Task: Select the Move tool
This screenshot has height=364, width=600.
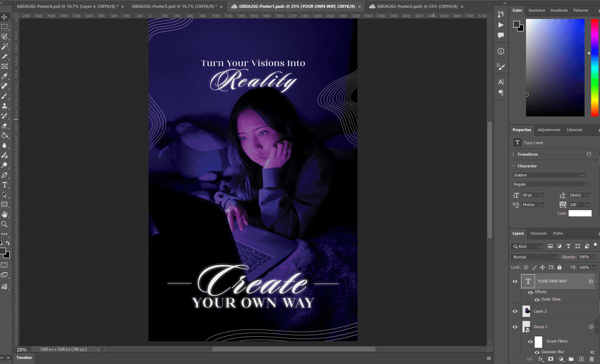Action: [x=4, y=17]
